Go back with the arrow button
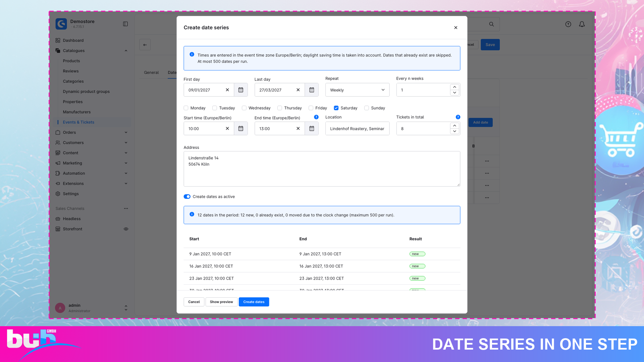This screenshot has height=362, width=644. 145,45
